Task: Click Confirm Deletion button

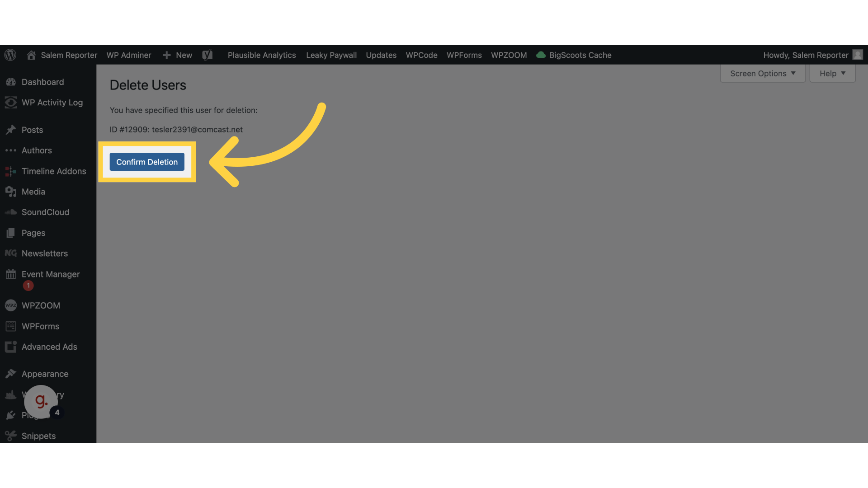Action: pyautogui.click(x=146, y=161)
